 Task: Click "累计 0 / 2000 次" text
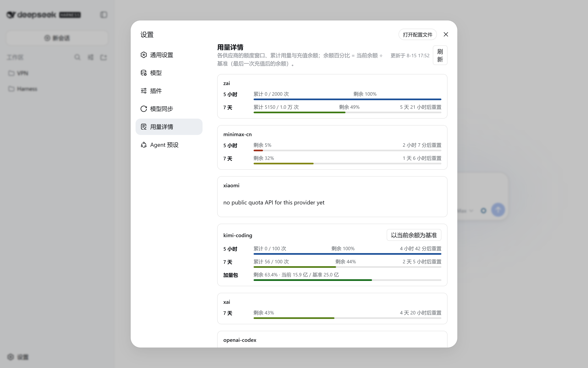[x=271, y=94]
